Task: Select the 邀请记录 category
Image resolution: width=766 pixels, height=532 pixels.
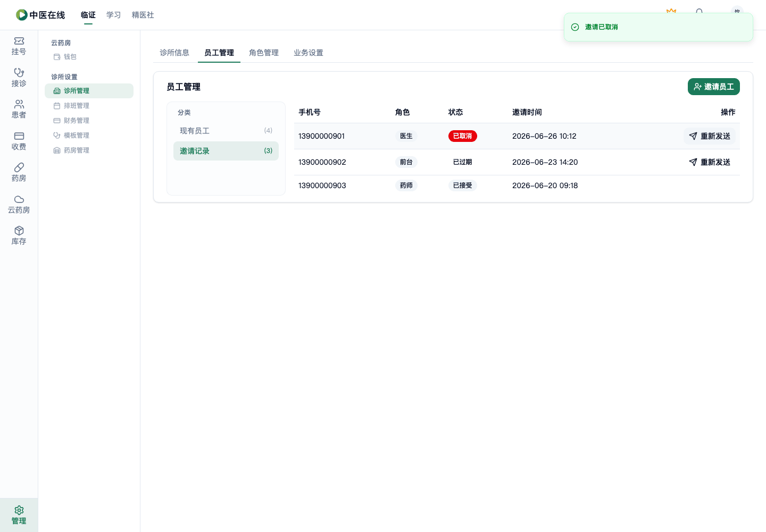Action: pos(226,151)
